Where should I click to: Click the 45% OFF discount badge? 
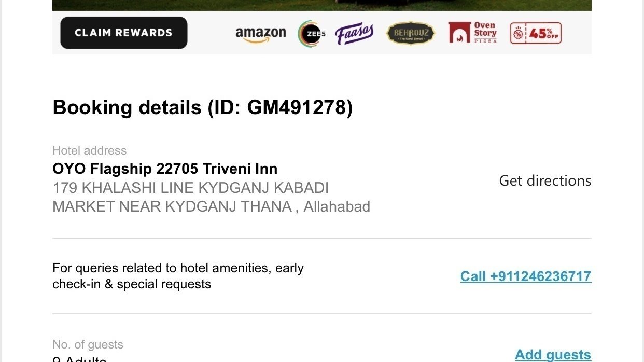coord(536,33)
